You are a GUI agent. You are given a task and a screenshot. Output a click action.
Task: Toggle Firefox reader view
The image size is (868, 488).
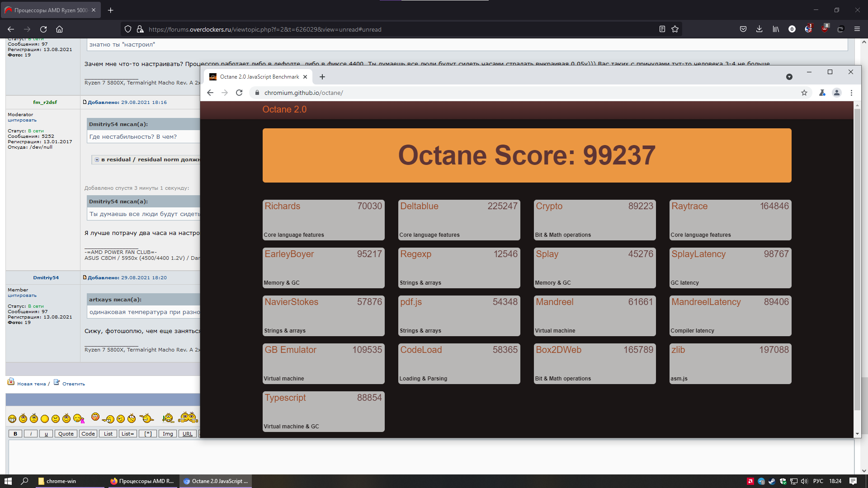(x=662, y=29)
